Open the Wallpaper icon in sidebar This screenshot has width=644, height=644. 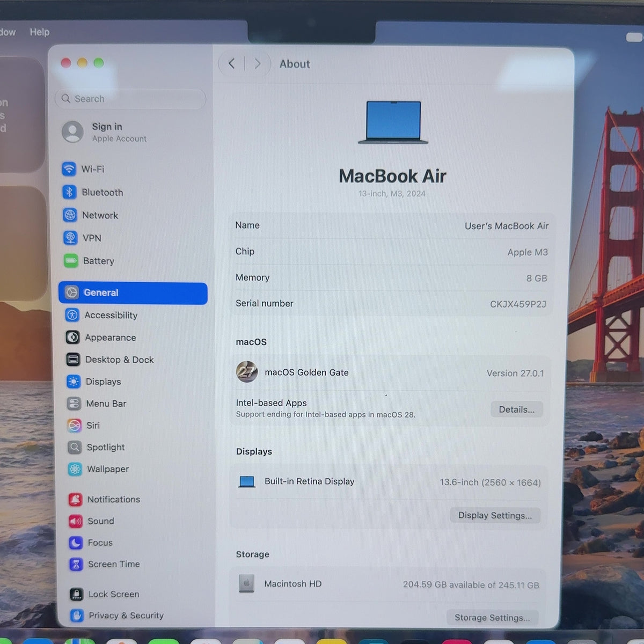click(75, 469)
